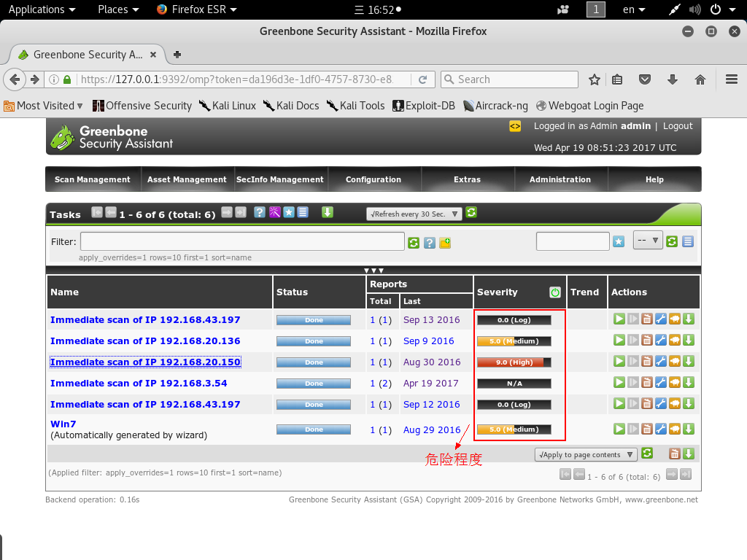Viewport: 747px width, 560px height.
Task: Open the Places menu
Action: [118, 9]
